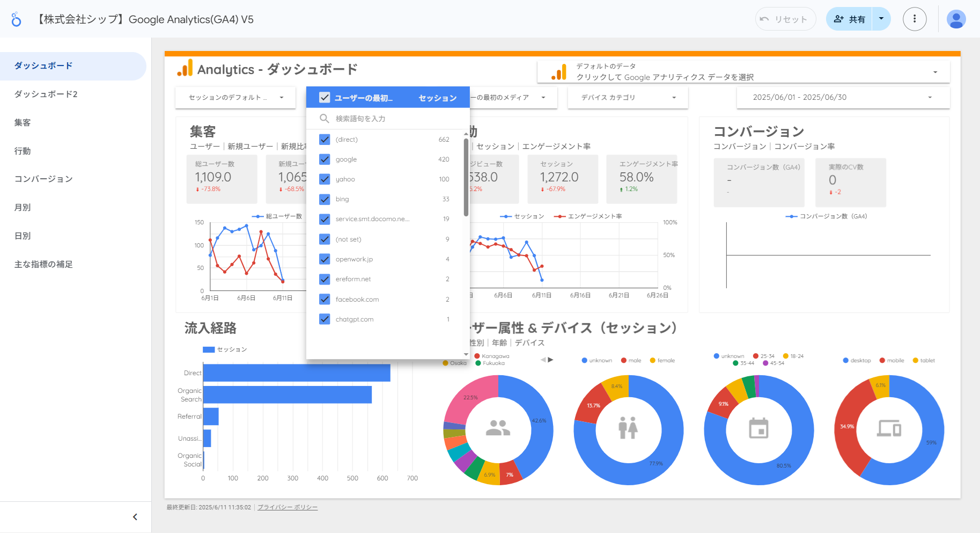Uncheck the service.smt.docomo.ne source checkbox
980x533 pixels.
click(325, 219)
